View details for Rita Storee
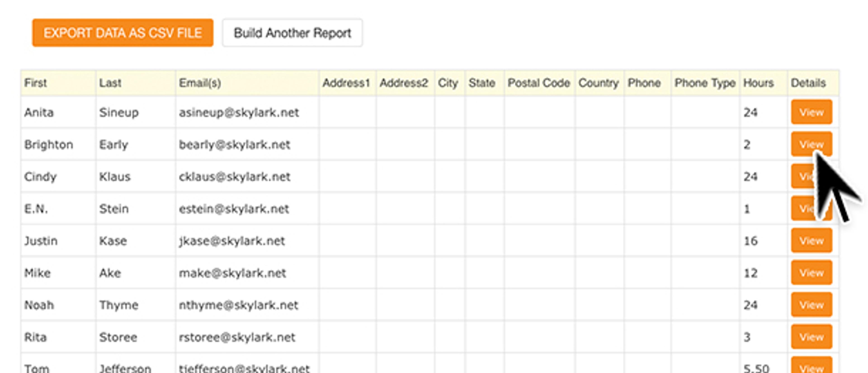The image size is (868, 373). tap(811, 337)
